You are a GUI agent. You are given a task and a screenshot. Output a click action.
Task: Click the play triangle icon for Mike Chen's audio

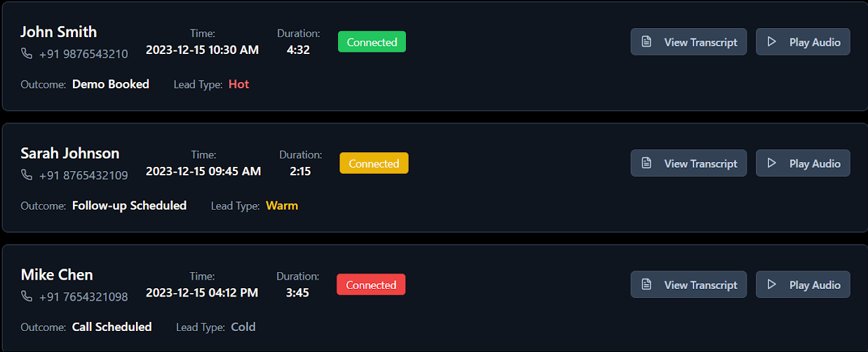click(x=772, y=285)
